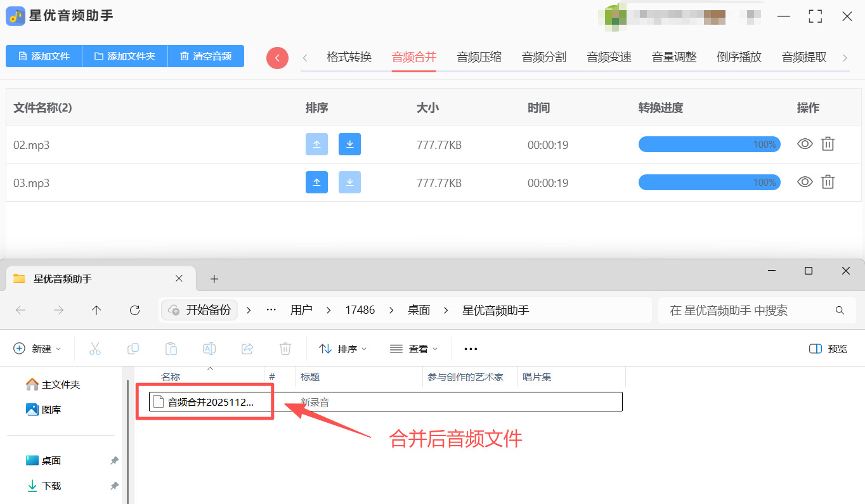Viewport: 865px width, 504px height.
Task: Open 下载 in the sidebar
Action: tap(44, 486)
